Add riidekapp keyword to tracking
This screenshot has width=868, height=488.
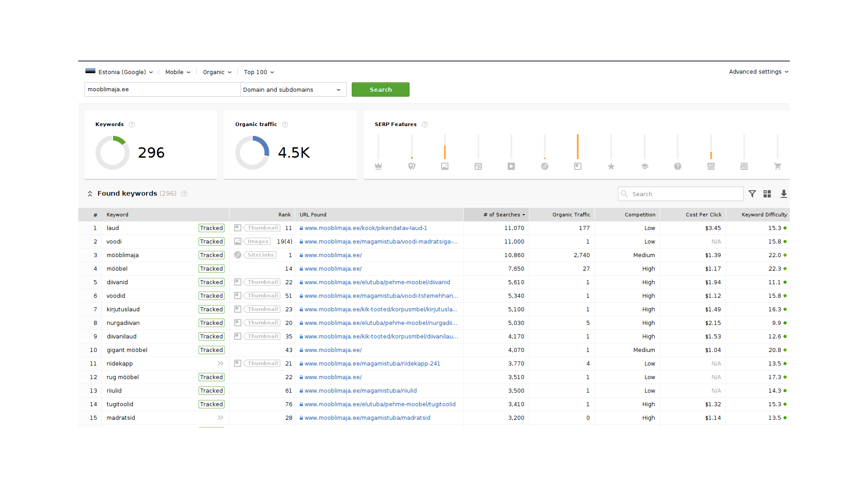(220, 364)
